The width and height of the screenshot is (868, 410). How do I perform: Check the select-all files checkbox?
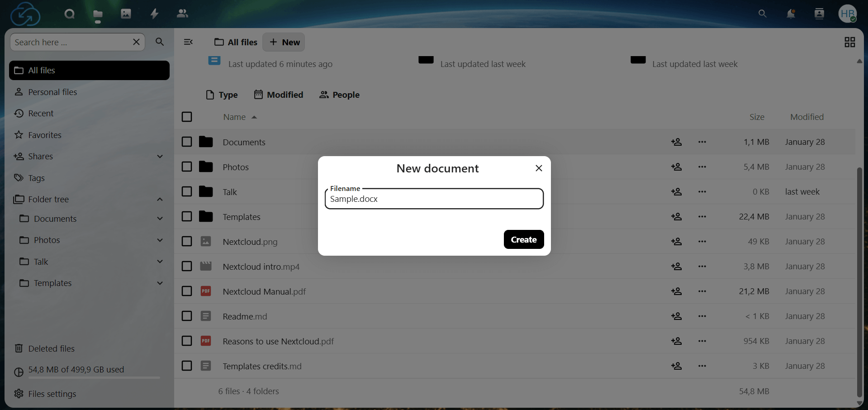pyautogui.click(x=187, y=116)
